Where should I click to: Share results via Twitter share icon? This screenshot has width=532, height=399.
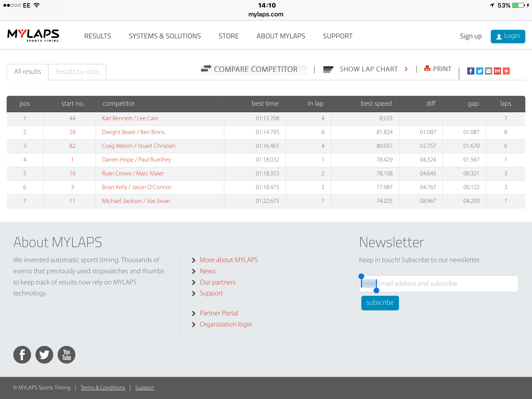point(480,71)
